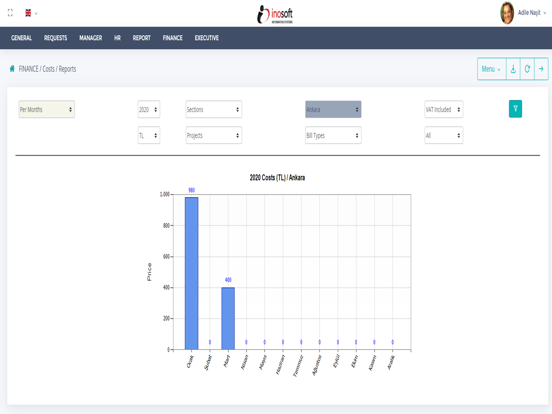Open the Per Months period dropdown
The image size is (552, 414).
click(46, 109)
